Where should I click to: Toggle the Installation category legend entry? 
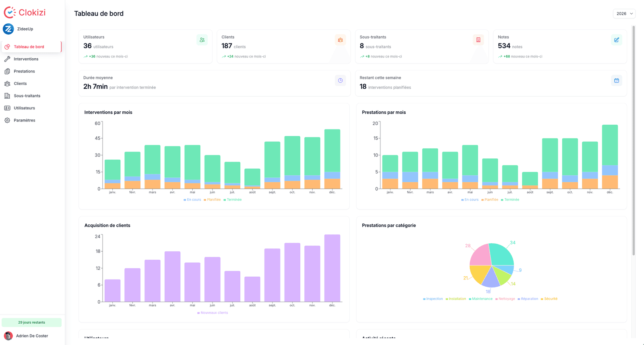pos(456,299)
